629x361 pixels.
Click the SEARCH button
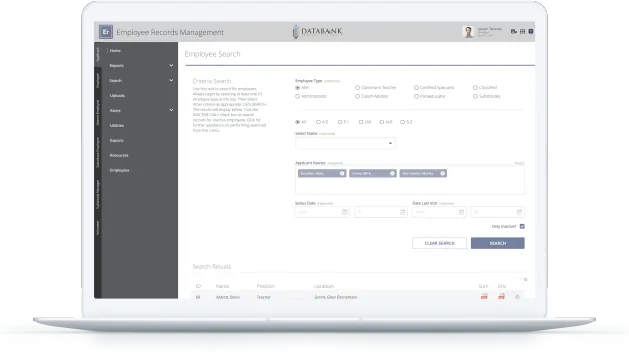(x=497, y=243)
